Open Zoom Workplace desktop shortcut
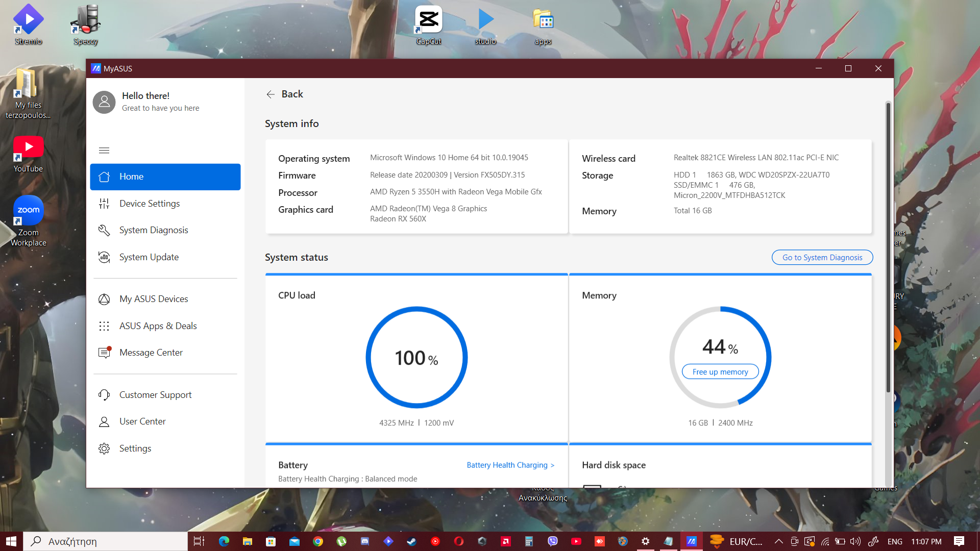 [28, 221]
